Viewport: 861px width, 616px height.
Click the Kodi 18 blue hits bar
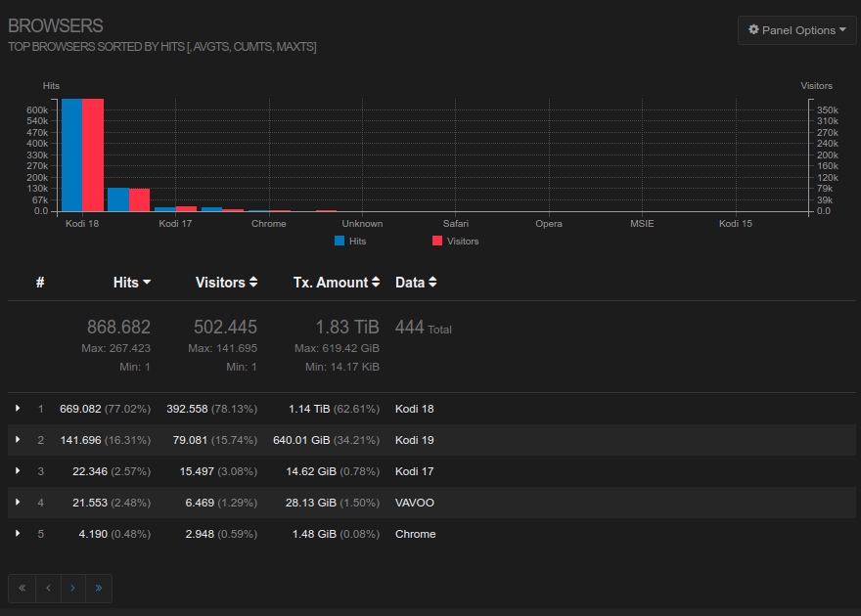pyautogui.click(x=72, y=154)
